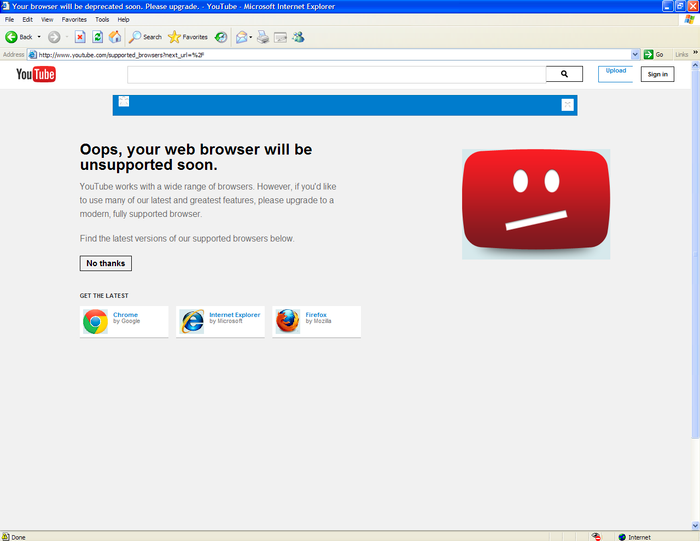Click the Sign in button
The image size is (700, 541).
click(x=657, y=74)
